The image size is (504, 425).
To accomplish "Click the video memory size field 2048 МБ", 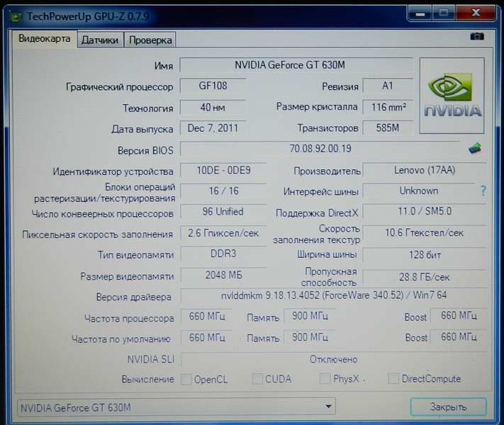I will click(224, 275).
